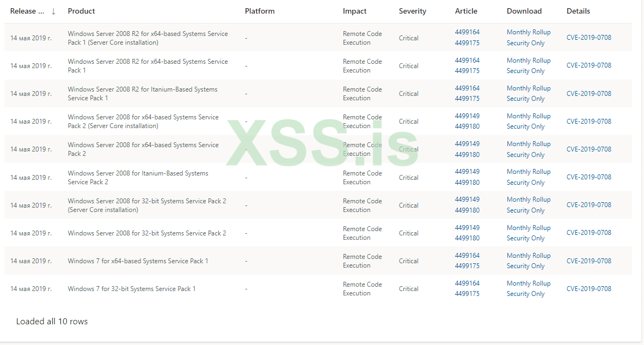
Task: Open article 4499149 for Server 2008 Itanium SP2
Action: pyautogui.click(x=467, y=172)
